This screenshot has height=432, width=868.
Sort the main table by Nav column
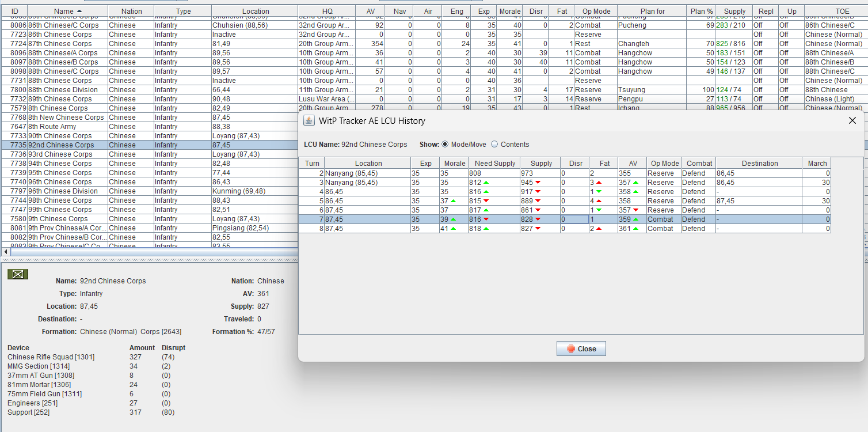coord(399,11)
